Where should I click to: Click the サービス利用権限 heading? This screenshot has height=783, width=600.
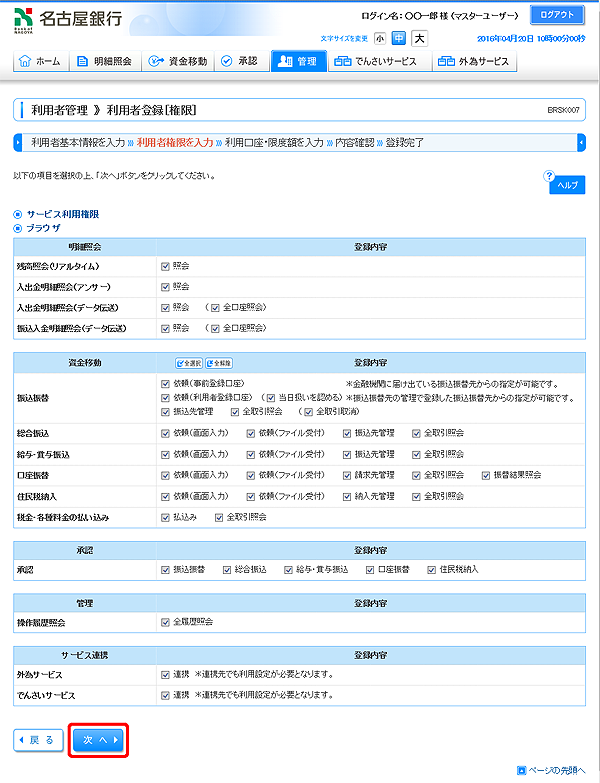62,214
